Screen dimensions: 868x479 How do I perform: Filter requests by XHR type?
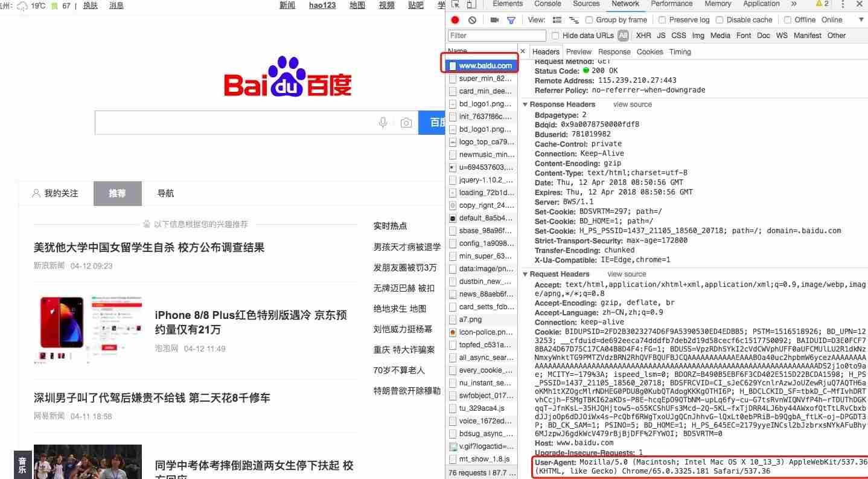tap(643, 35)
